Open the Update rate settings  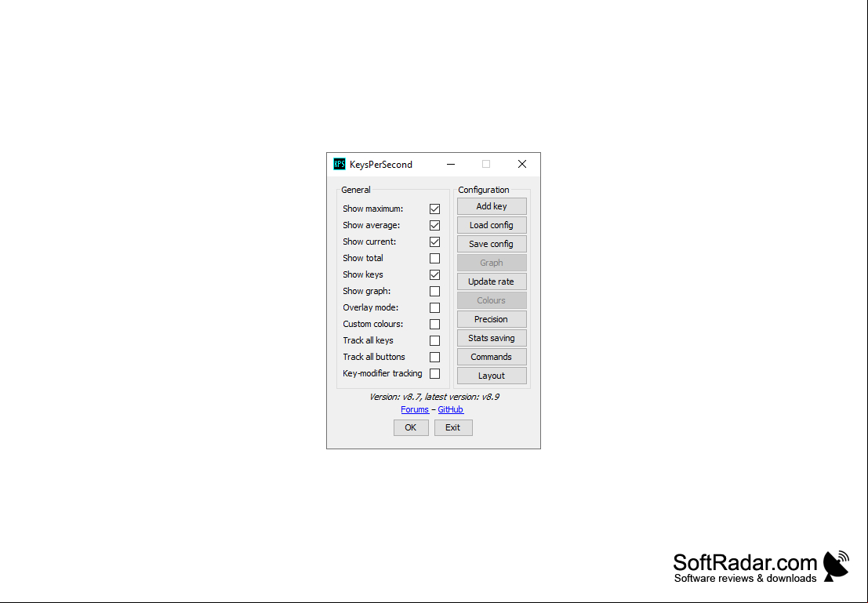492,282
